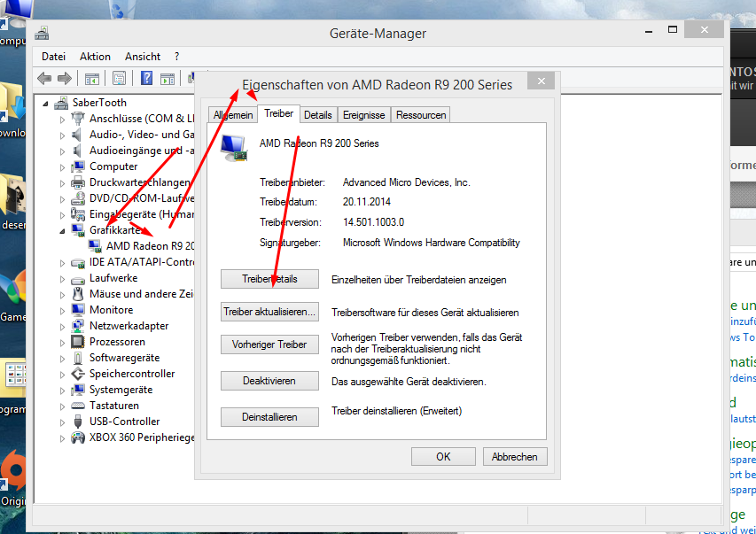The width and height of the screenshot is (756, 534).
Task: Click the Origin desktop shortcut icon
Action: coord(13,471)
